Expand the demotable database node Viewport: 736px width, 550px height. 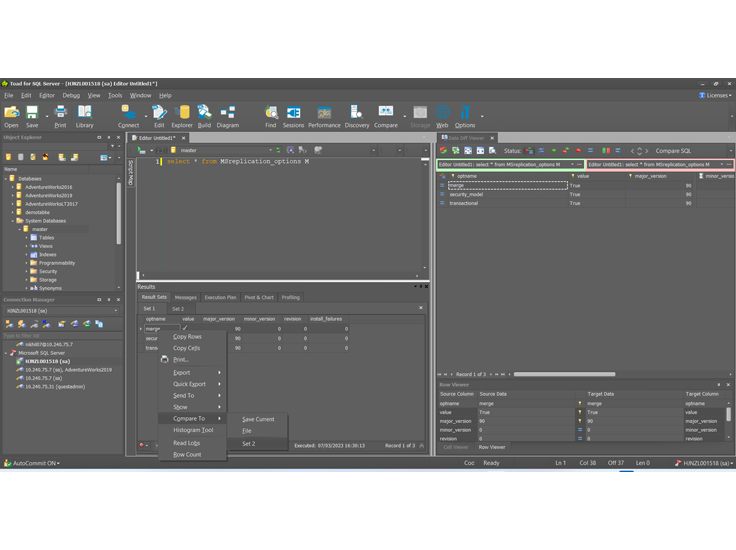13,212
